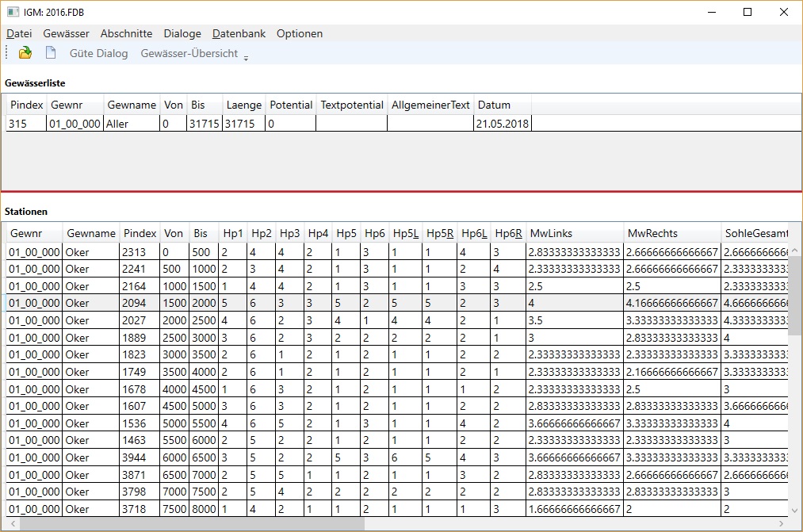Image resolution: width=803 pixels, height=532 pixels.
Task: Click the Datum cell 21.05.2018
Action: pyautogui.click(x=502, y=124)
